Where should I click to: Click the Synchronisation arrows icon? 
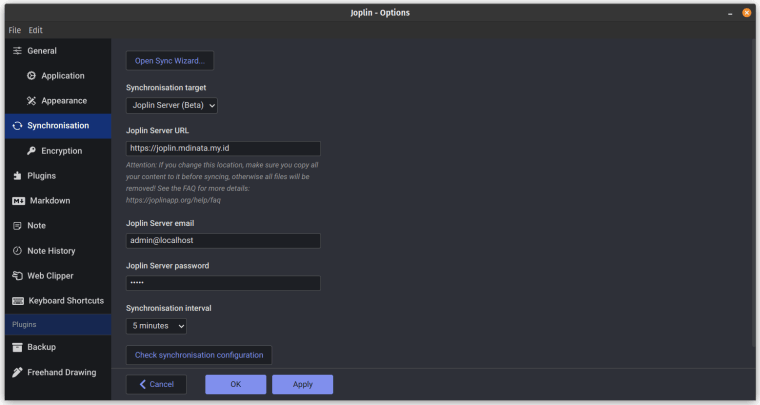pos(17,125)
